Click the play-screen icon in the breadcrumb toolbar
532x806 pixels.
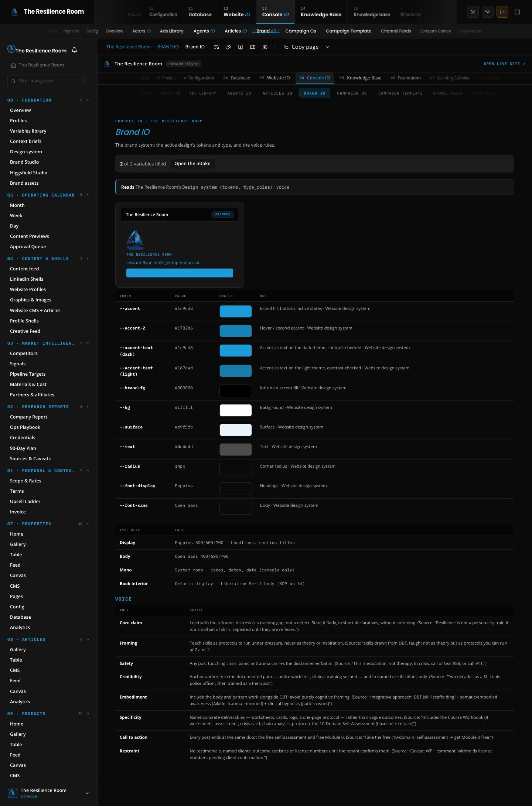pyautogui.click(x=241, y=47)
